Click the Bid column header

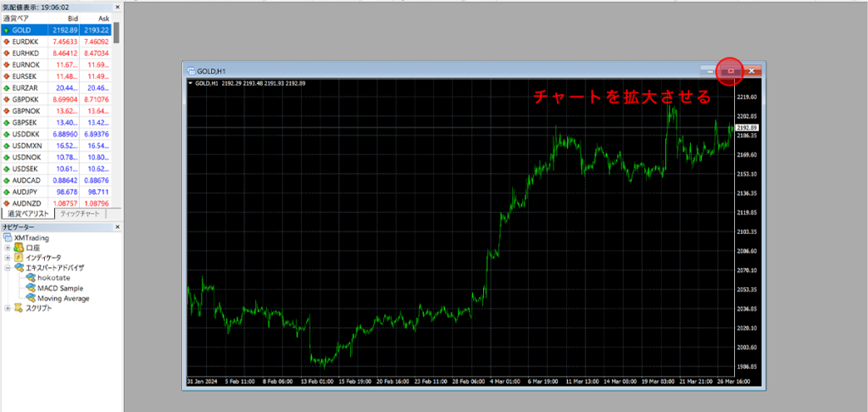pos(64,19)
